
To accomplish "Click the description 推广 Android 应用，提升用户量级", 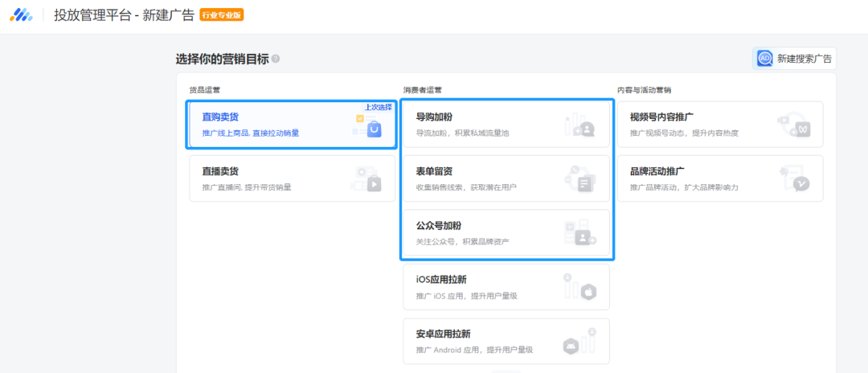I will coord(474,350).
